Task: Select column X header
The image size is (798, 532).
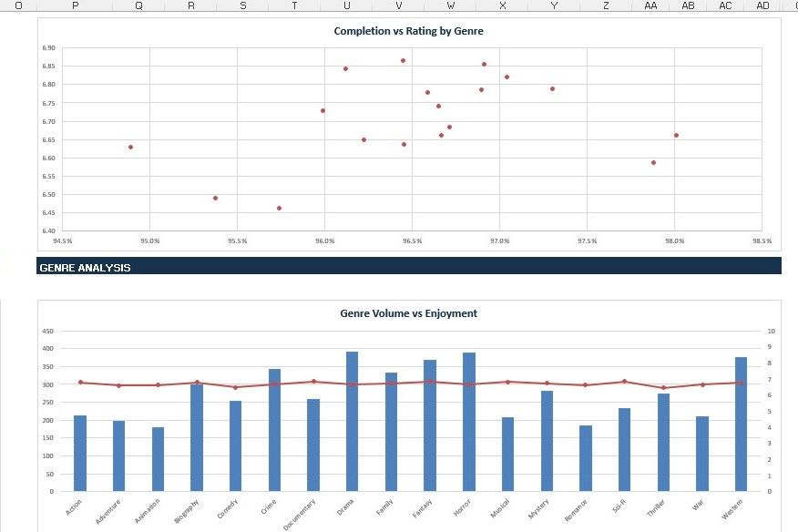Action: pyautogui.click(x=503, y=5)
